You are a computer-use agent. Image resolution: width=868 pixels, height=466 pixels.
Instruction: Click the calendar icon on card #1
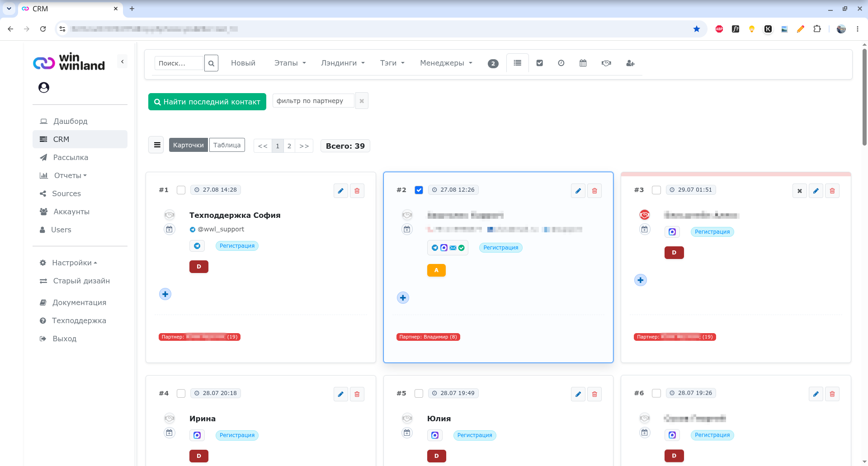[169, 229]
